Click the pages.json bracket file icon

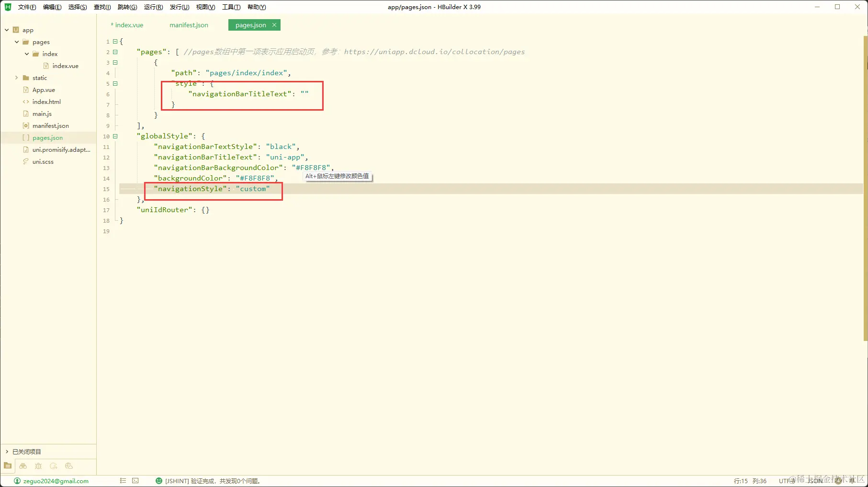tap(26, 138)
